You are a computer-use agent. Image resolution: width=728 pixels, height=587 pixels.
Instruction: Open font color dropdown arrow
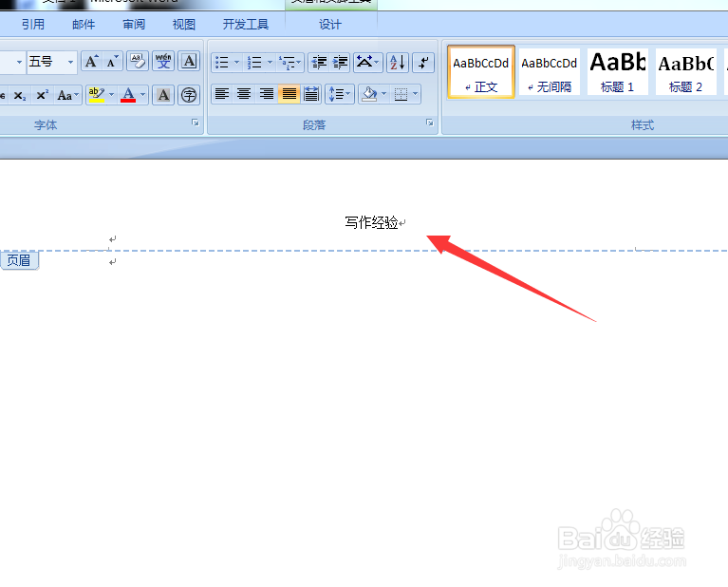(x=143, y=95)
